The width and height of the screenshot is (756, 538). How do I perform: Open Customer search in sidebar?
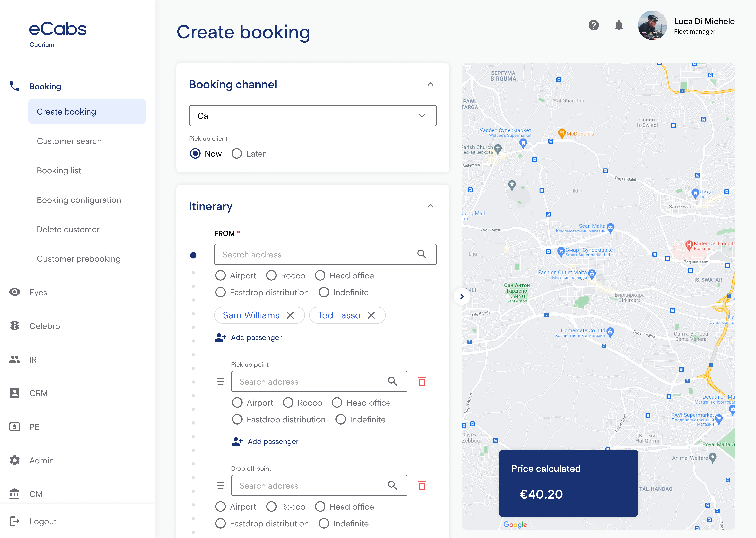69,141
